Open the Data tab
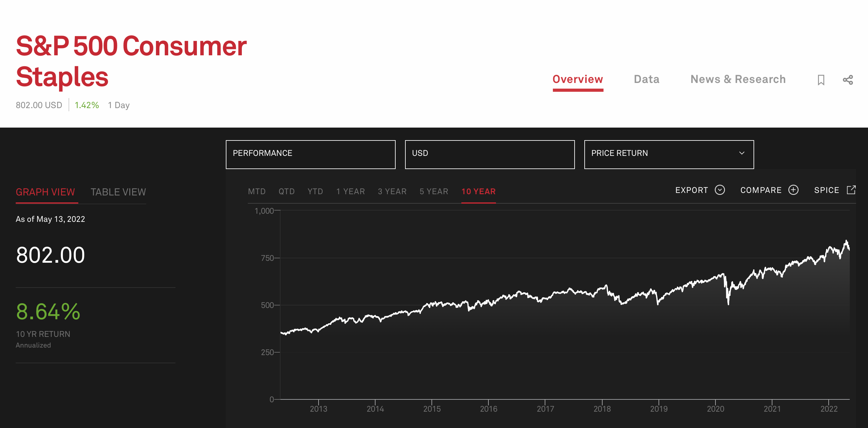Screen dimensions: 868x428 click(646, 80)
